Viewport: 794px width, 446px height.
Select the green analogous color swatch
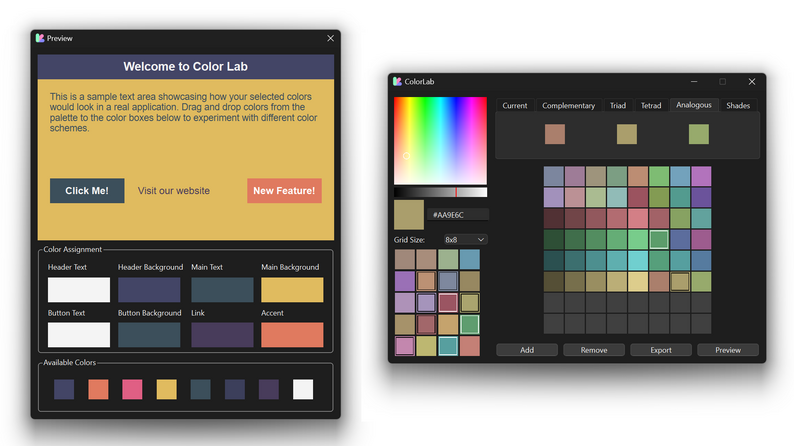click(698, 134)
